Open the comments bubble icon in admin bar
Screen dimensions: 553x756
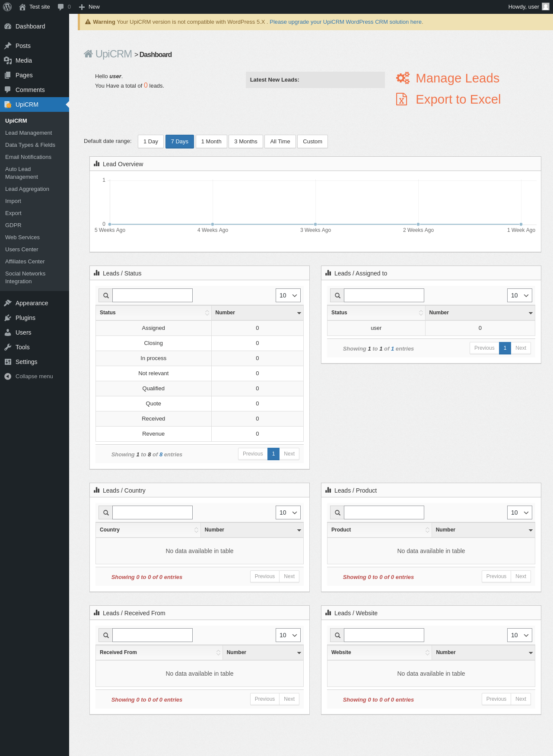[60, 7]
